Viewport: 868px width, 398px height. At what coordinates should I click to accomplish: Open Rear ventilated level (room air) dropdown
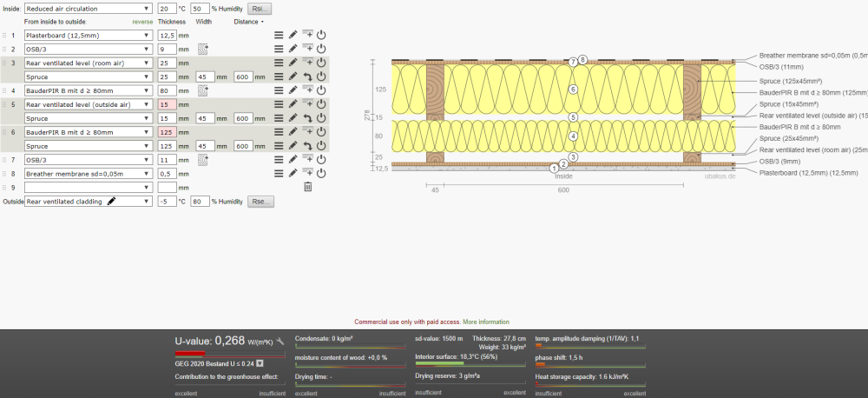click(88, 63)
